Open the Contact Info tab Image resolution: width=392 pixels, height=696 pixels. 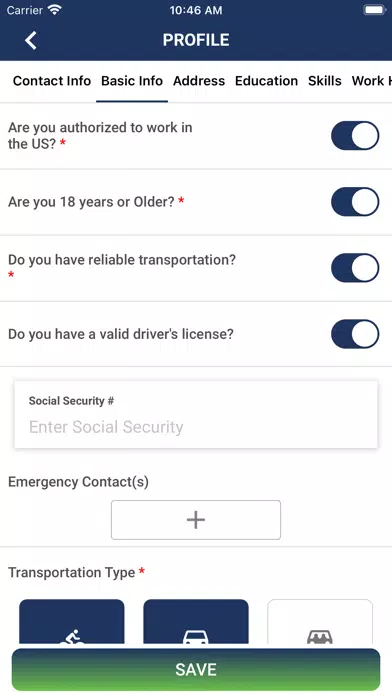(52, 81)
